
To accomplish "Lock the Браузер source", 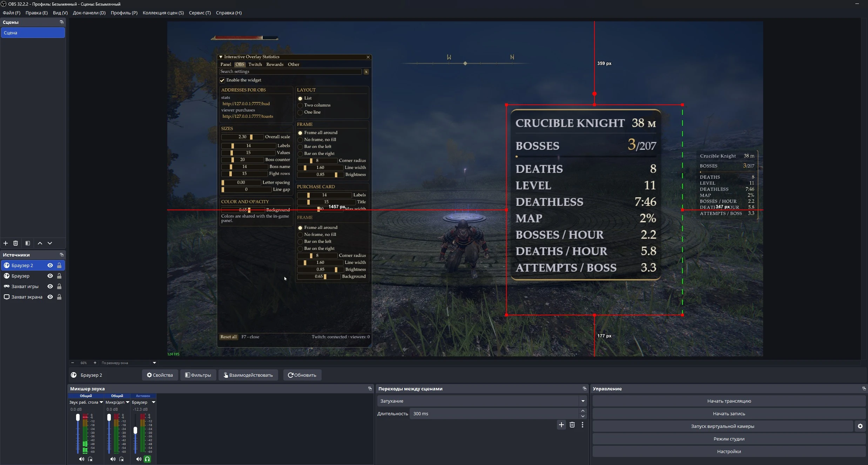I will 59,276.
